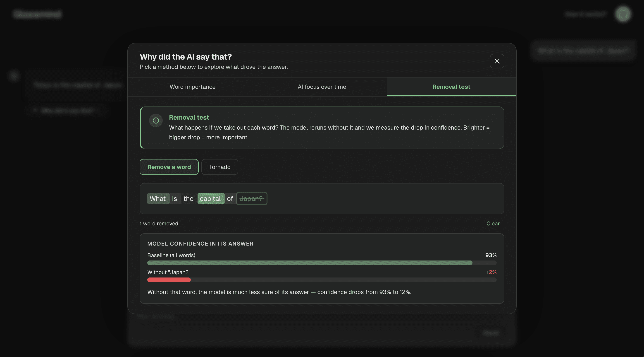Choose the Remove a word mode

(169, 167)
